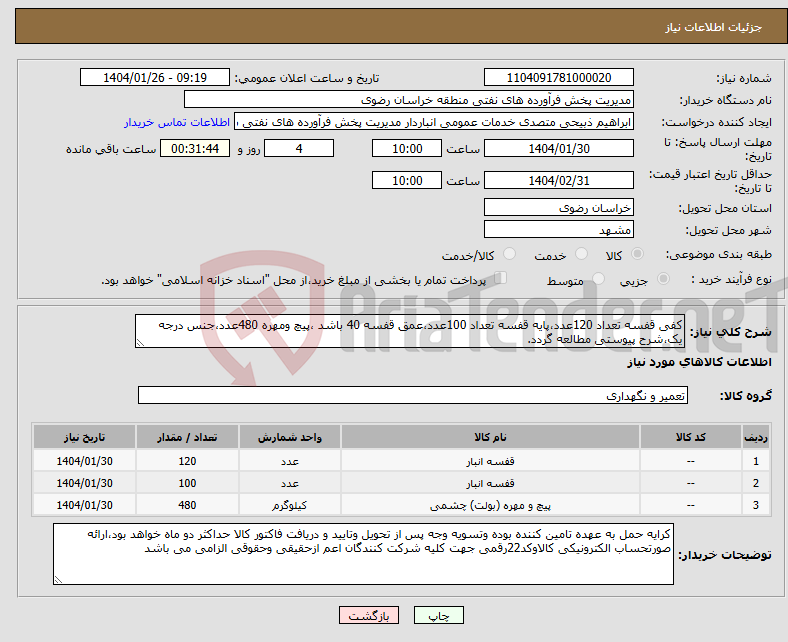Click the price validity hour field 10:00
Screen dimensions: 788x642
pyautogui.click(x=407, y=180)
